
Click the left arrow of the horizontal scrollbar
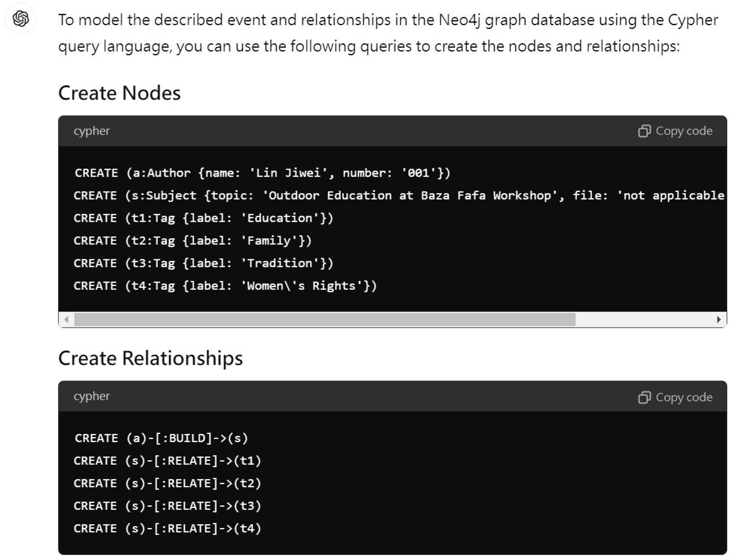click(66, 319)
